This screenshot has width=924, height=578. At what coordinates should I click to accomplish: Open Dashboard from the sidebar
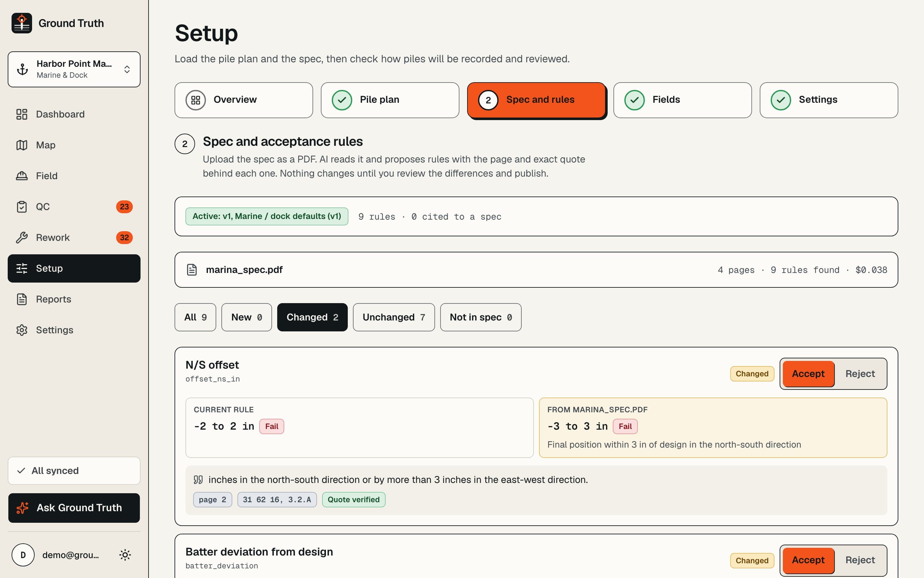point(74,114)
